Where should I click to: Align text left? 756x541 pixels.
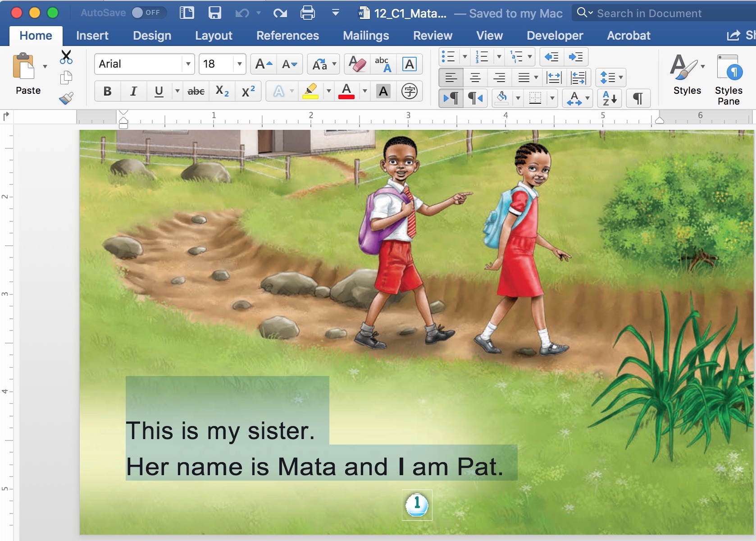click(451, 78)
